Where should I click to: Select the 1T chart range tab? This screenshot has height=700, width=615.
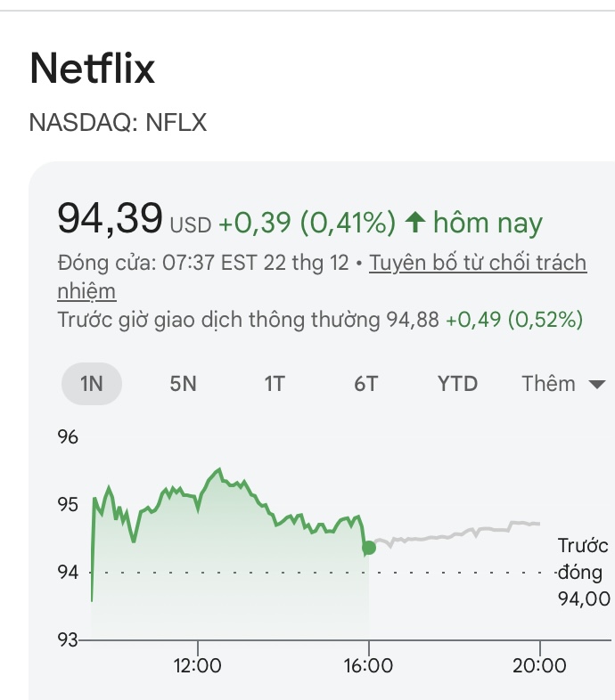(x=275, y=384)
